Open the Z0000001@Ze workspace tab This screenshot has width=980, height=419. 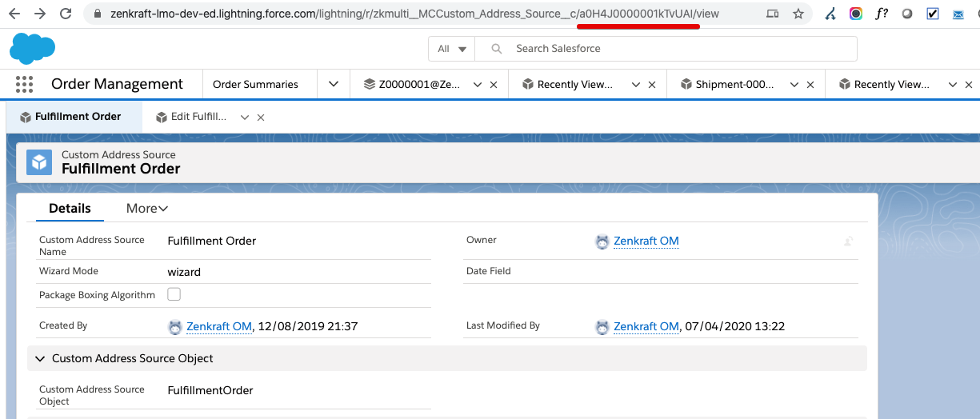coord(419,85)
